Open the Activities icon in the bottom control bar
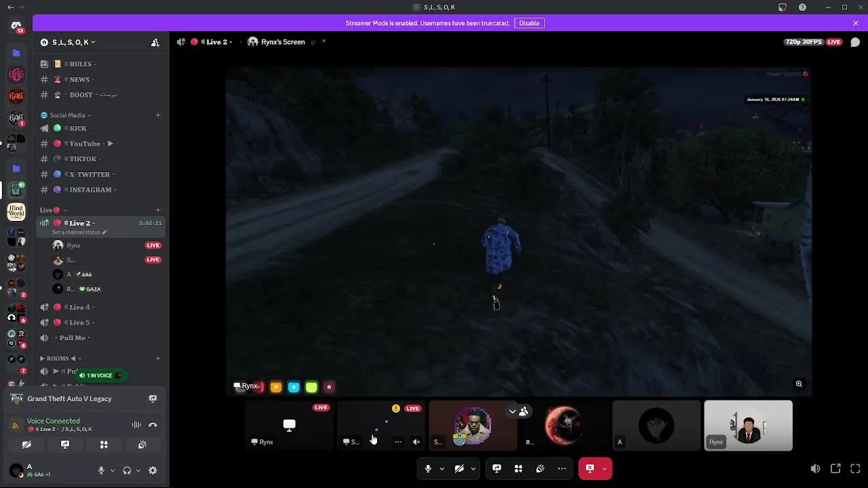 click(518, 468)
